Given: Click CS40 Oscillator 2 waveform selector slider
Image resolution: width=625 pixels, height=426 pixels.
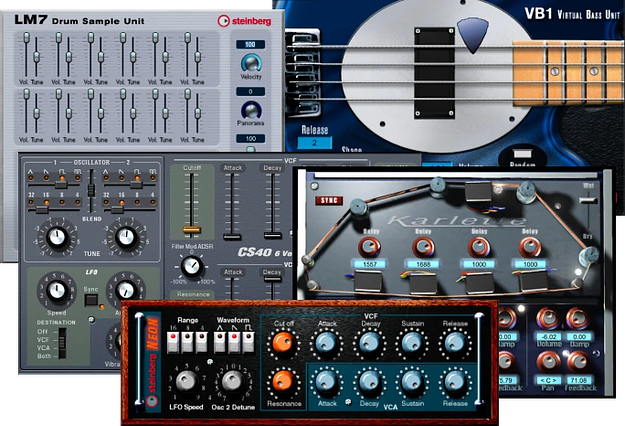Looking at the screenshot, I should tap(136, 185).
